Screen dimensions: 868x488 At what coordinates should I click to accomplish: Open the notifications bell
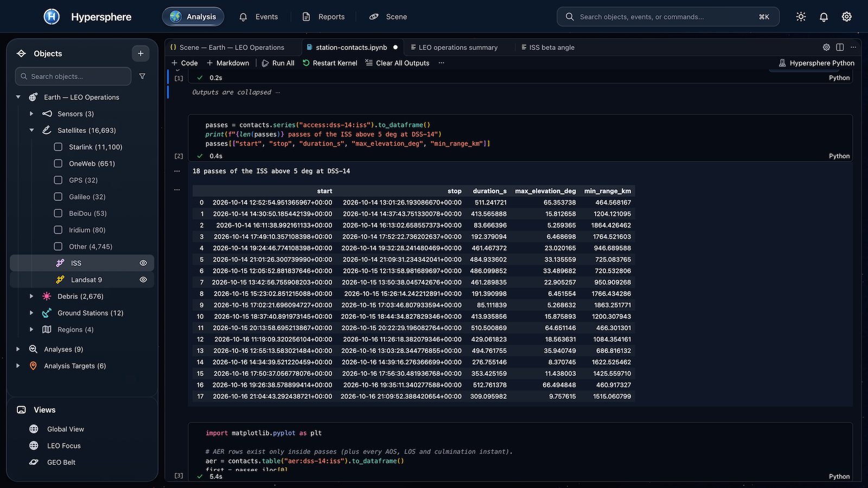point(824,17)
